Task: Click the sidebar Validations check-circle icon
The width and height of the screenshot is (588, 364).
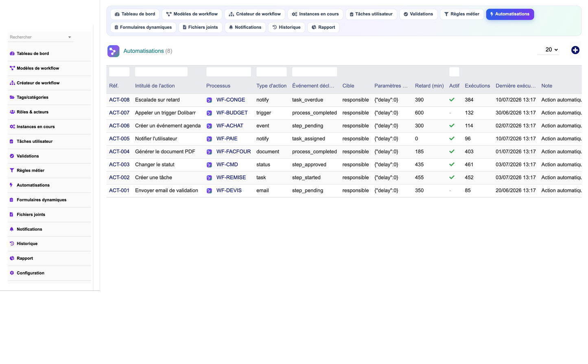Action: click(x=12, y=156)
